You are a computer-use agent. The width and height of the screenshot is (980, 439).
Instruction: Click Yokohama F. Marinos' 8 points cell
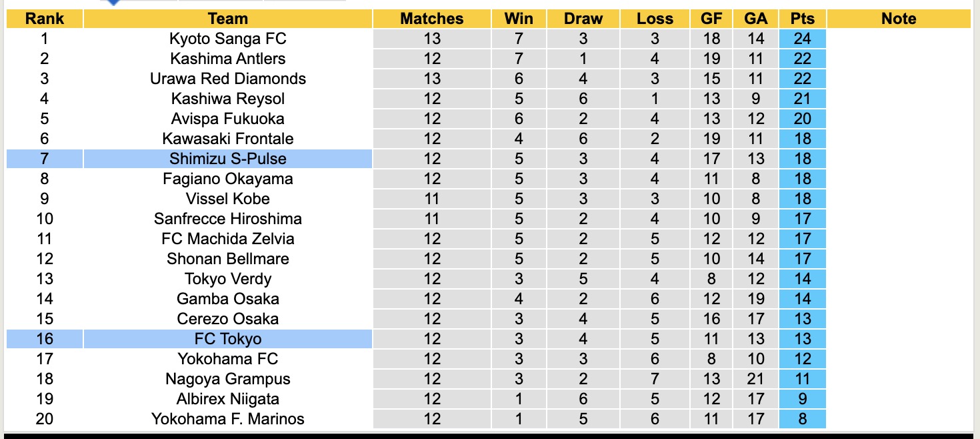(x=802, y=419)
